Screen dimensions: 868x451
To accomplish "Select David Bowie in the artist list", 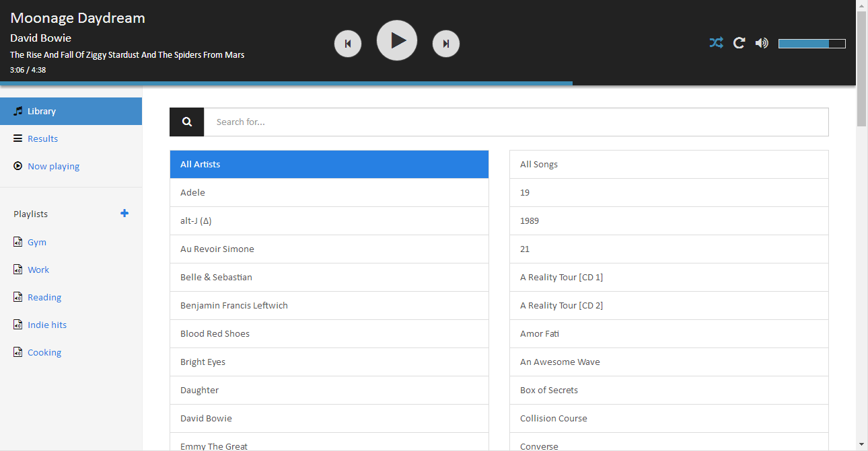I will [329, 418].
